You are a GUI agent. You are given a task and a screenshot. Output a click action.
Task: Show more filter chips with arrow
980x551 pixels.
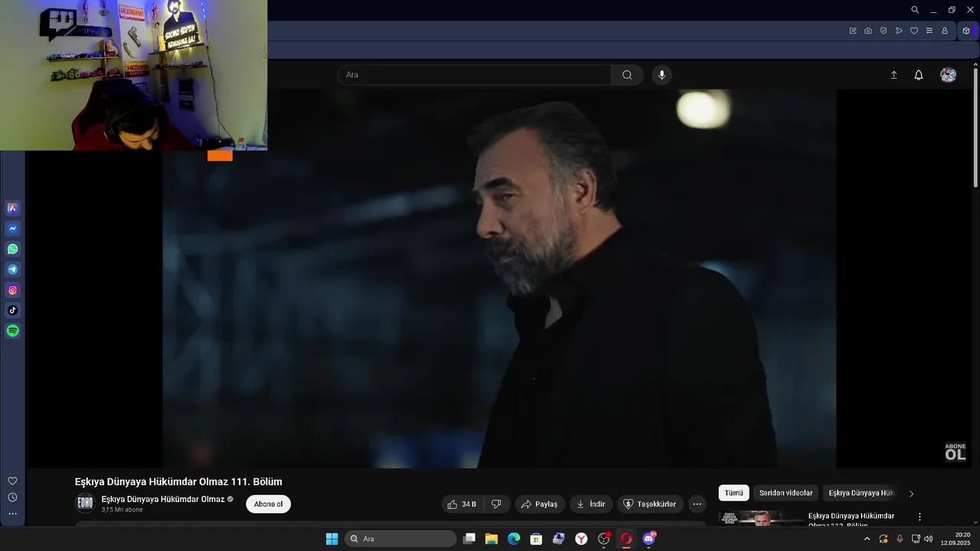911,494
